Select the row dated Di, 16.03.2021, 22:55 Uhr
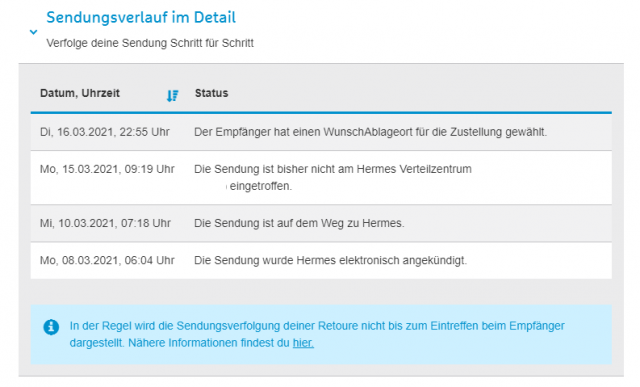Screen dimensions: 640x387 coord(321,132)
